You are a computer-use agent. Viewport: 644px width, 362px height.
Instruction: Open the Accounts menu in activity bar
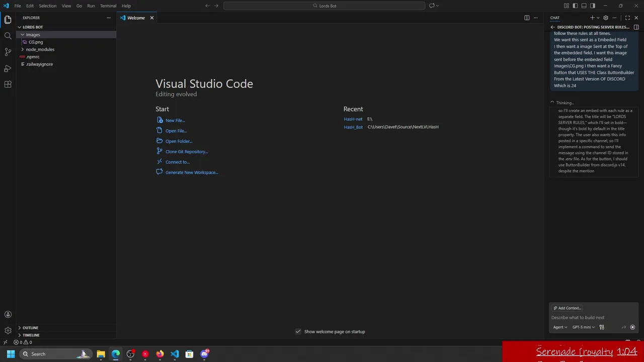point(8,314)
